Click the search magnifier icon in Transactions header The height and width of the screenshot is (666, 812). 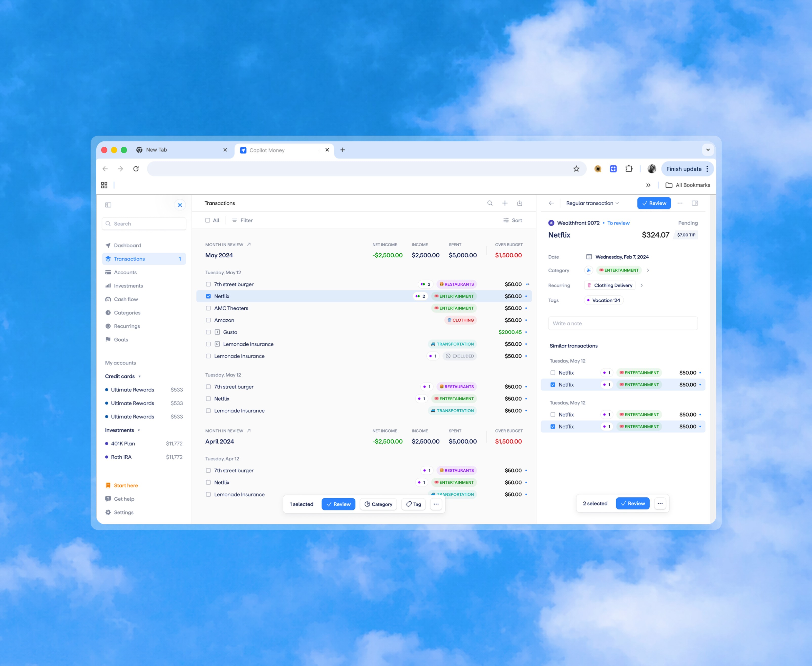point(490,203)
